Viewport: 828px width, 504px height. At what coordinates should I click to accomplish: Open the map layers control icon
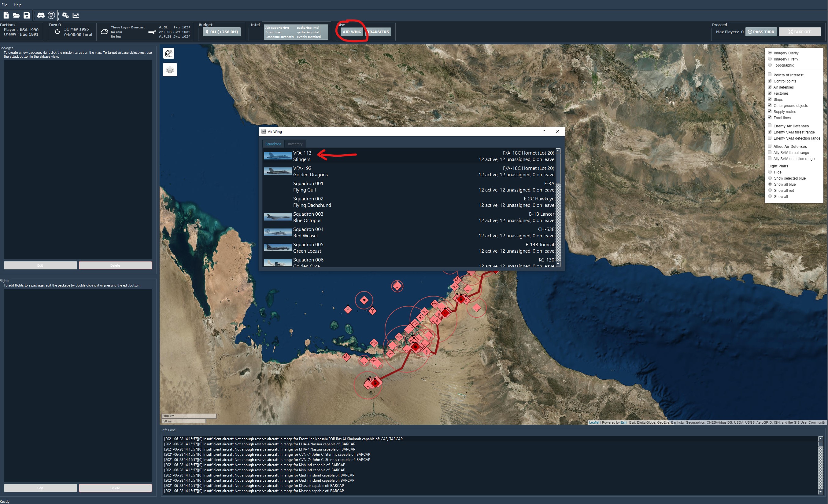(170, 70)
